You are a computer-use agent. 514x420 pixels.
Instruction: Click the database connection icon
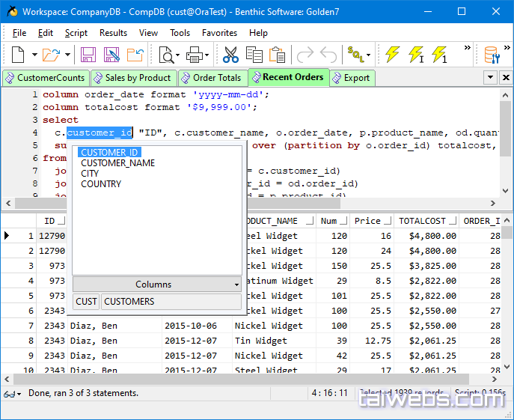tap(492, 55)
